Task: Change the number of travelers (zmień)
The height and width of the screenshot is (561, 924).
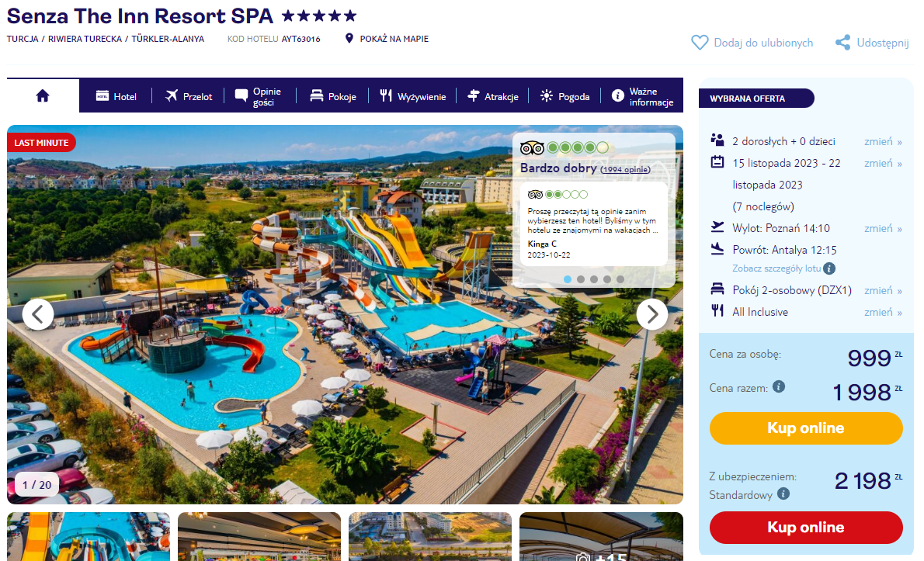Action: (883, 141)
